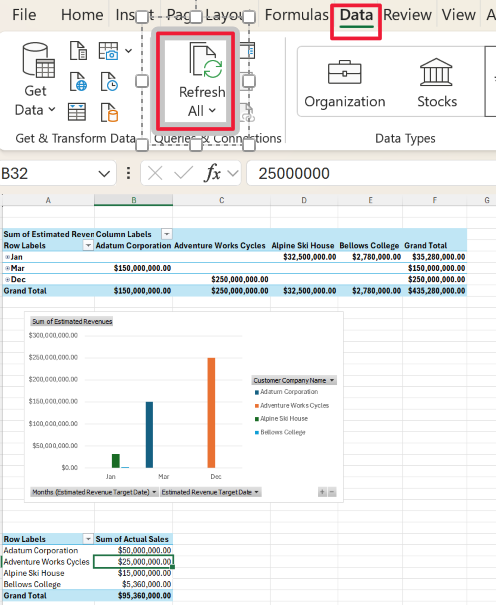Screen dimensions: 496x605
Task: Switch to the Formulas tab
Action: coord(296,15)
